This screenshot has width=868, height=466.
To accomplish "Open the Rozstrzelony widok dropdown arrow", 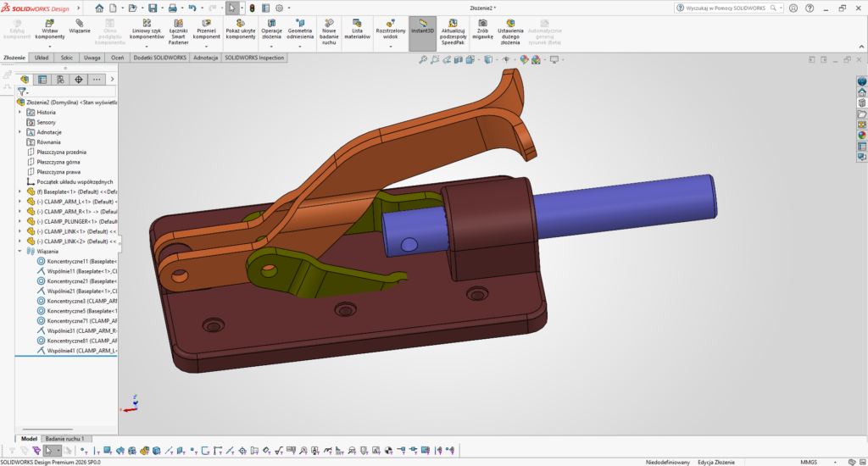I will click(390, 47).
